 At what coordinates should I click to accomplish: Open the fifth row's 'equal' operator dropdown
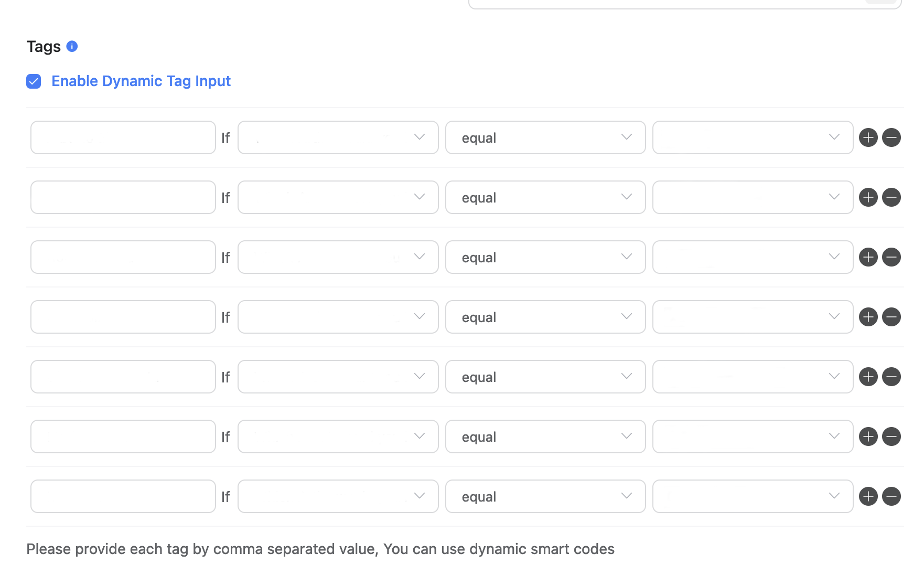545,377
